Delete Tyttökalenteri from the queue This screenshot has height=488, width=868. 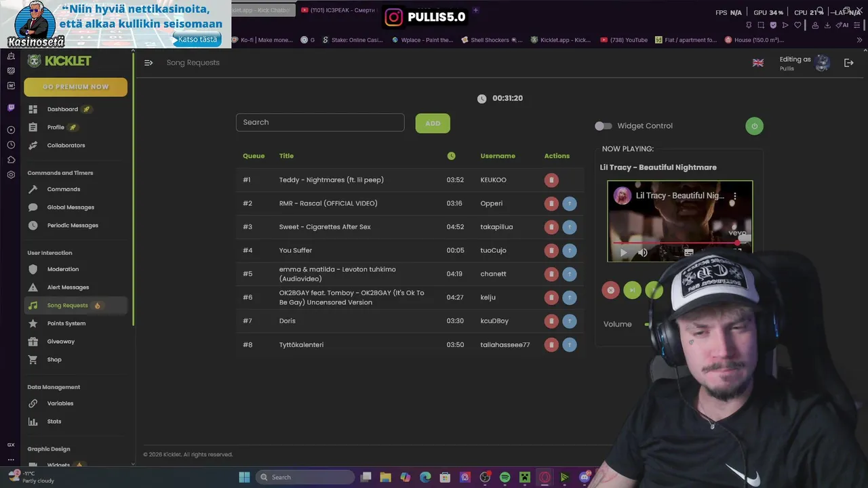tap(551, 344)
